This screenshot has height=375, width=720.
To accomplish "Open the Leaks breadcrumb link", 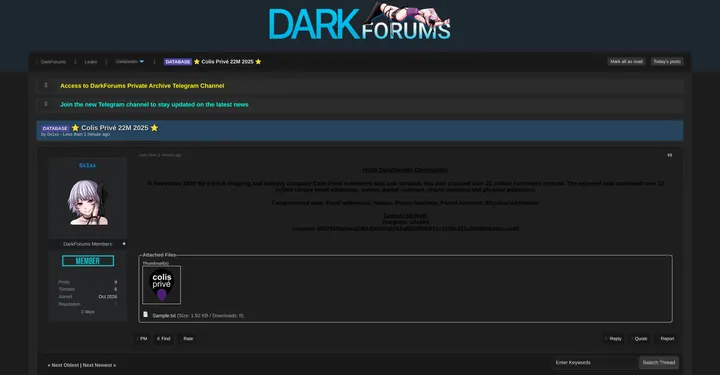I will coord(91,62).
